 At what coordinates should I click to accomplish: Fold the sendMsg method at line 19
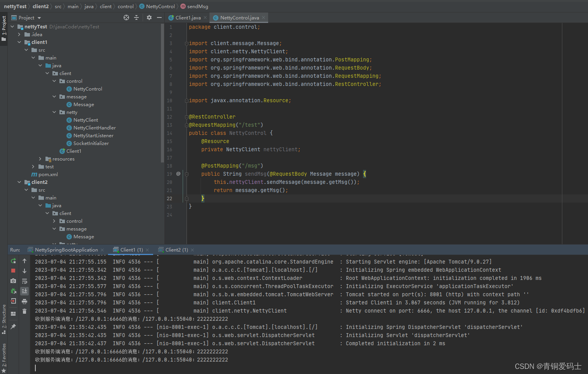pos(187,174)
